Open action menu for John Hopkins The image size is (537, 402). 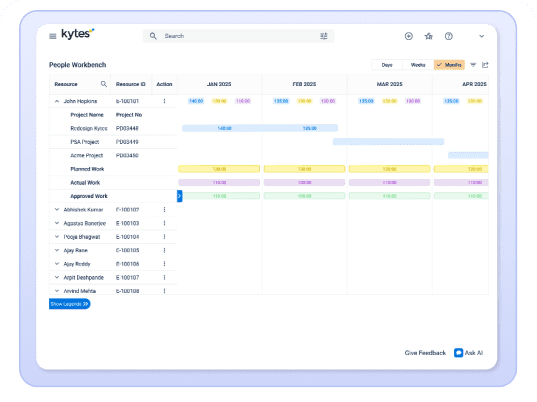tap(164, 101)
